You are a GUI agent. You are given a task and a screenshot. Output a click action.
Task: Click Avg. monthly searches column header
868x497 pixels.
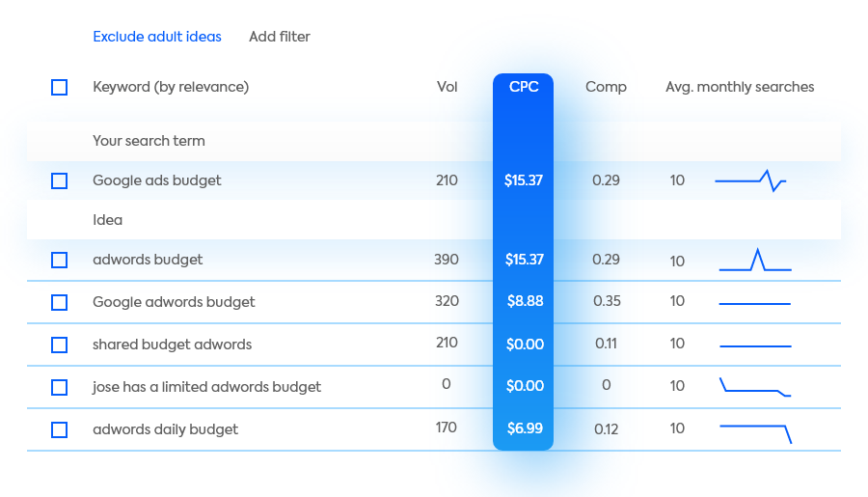(740, 87)
